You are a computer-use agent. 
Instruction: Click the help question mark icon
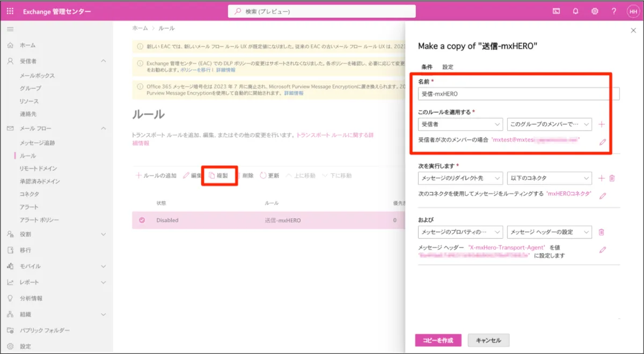tap(613, 11)
